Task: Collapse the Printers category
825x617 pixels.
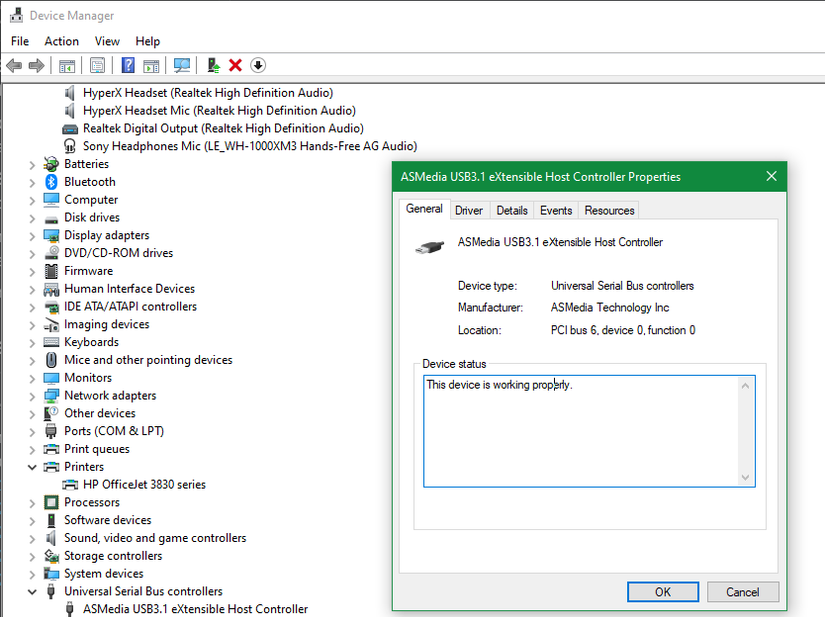Action: [31, 466]
